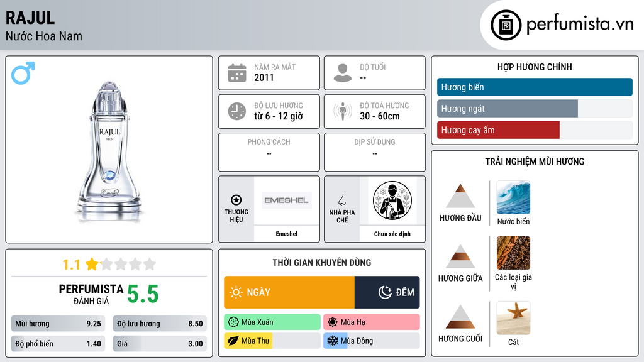Click the Dịp sử dụng box
Screen dimensions: 644x362
coord(375,152)
